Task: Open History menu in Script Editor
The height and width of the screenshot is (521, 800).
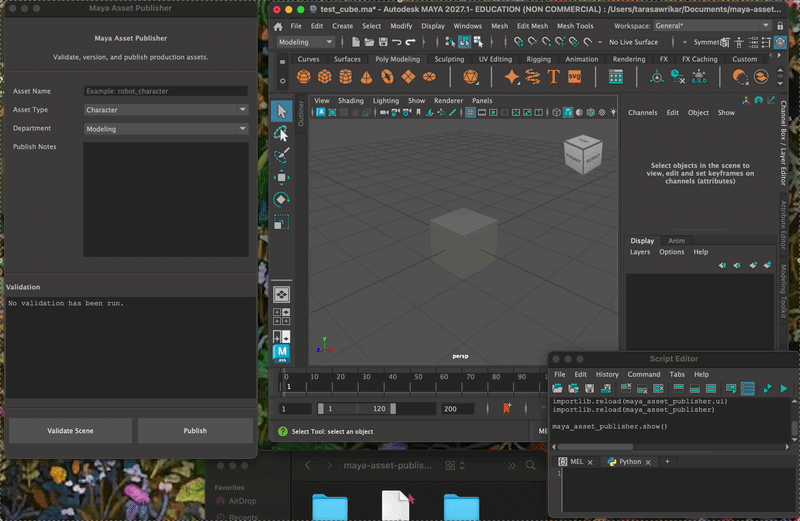Action: click(x=607, y=375)
